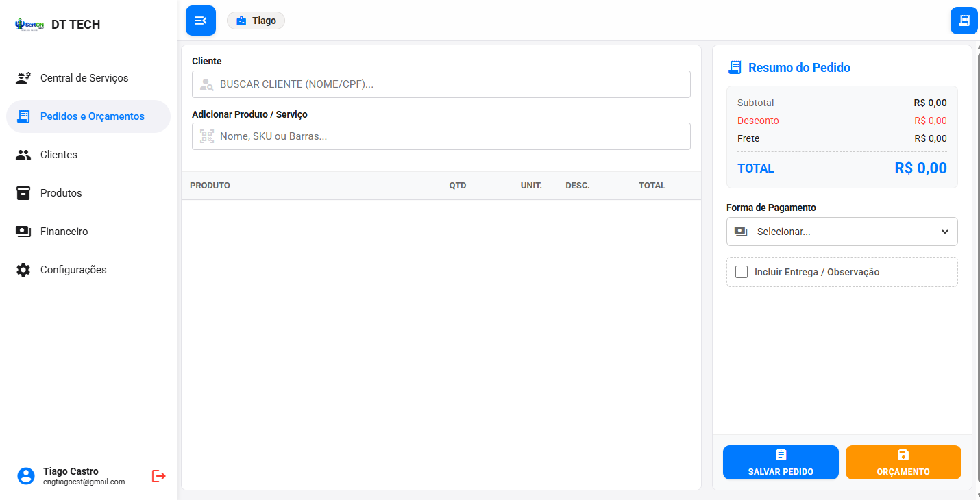Collapse sidebar with blue menu toggle button
Viewport: 980px width, 500px height.
(201, 21)
